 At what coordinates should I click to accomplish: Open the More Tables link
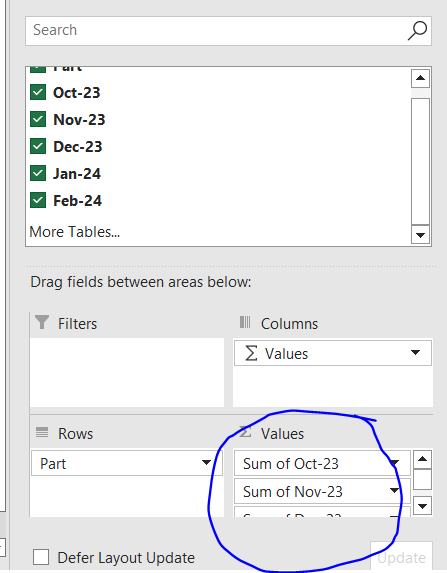pyautogui.click(x=75, y=232)
